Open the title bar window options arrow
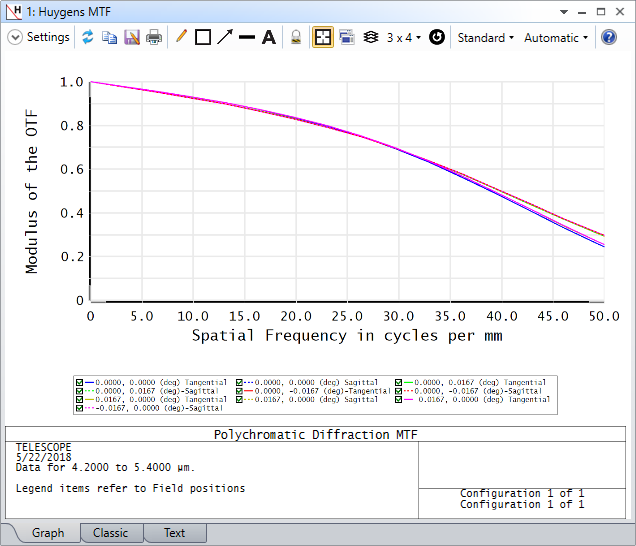This screenshot has width=636, height=546. pyautogui.click(x=564, y=12)
